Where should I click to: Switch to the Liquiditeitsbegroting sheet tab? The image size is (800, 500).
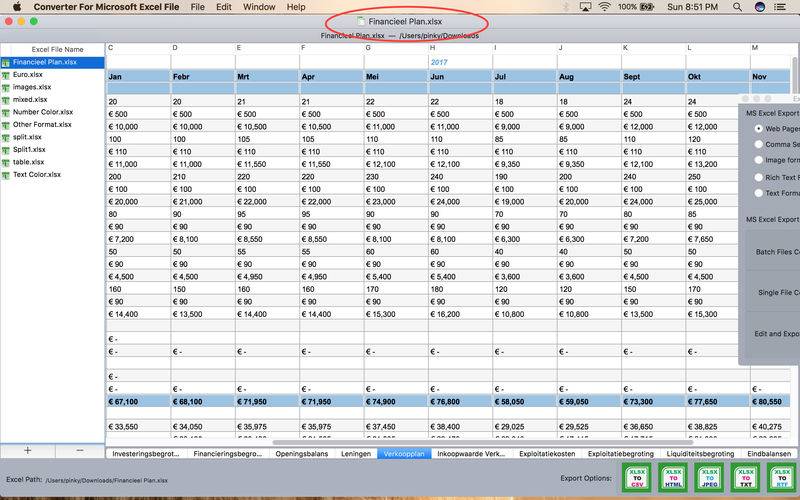tap(700, 454)
